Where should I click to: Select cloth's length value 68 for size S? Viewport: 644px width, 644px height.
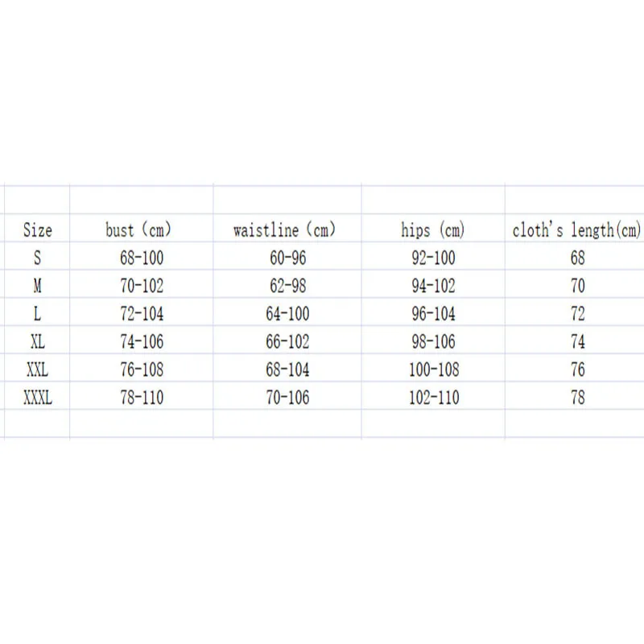[577, 258]
